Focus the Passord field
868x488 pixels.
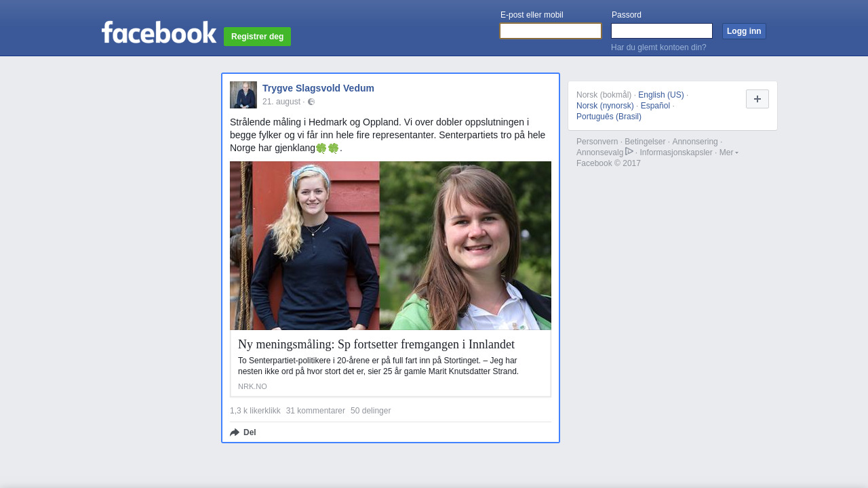pos(662,31)
